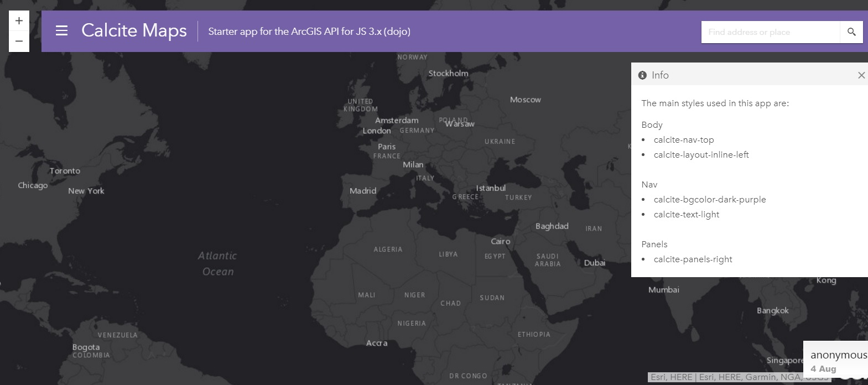Click London on the map
Screen dimensions: 868x385
click(377, 131)
